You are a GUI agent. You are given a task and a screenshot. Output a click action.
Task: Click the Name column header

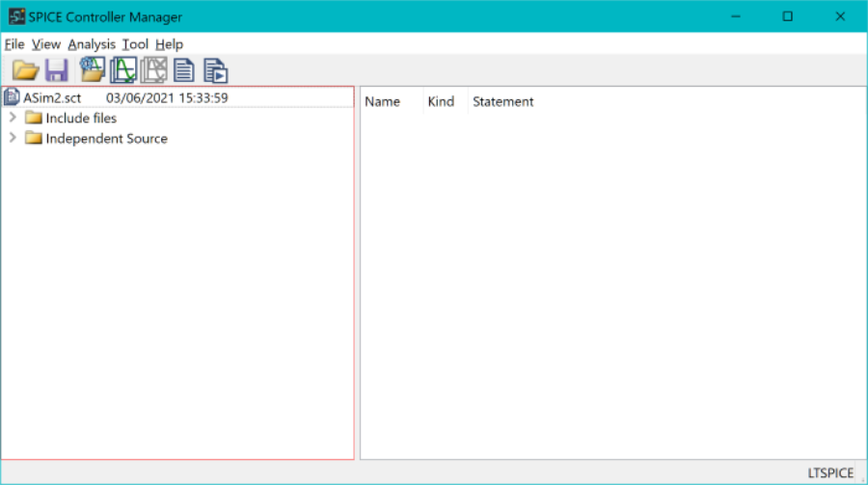coord(383,101)
